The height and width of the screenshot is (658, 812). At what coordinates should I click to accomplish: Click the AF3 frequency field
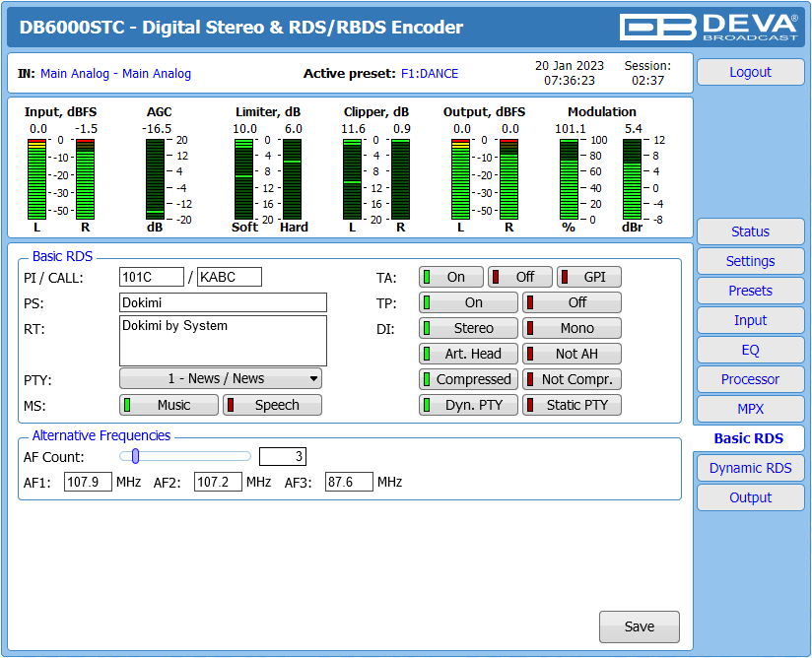tap(349, 482)
